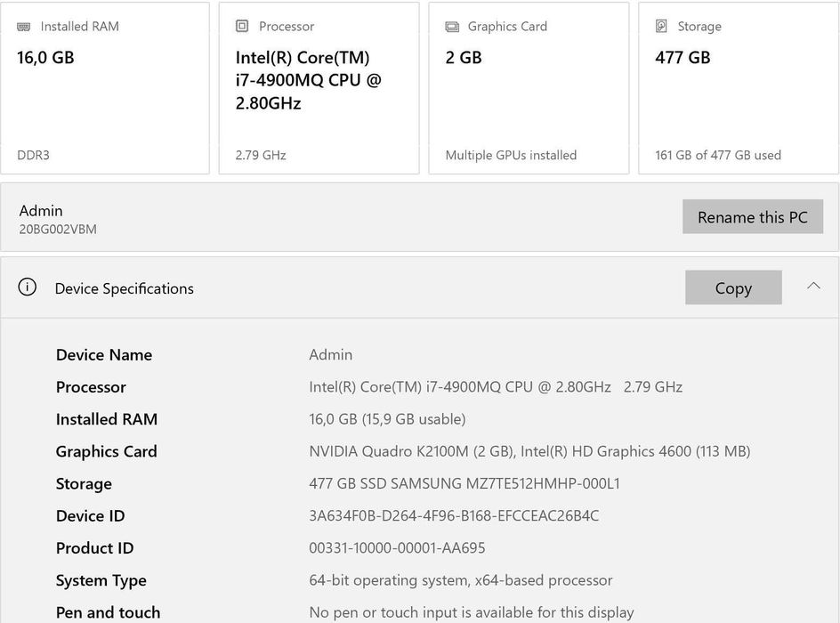Click the Product ID value text
Viewport: 840px width, 623px height.
pyautogui.click(x=397, y=548)
